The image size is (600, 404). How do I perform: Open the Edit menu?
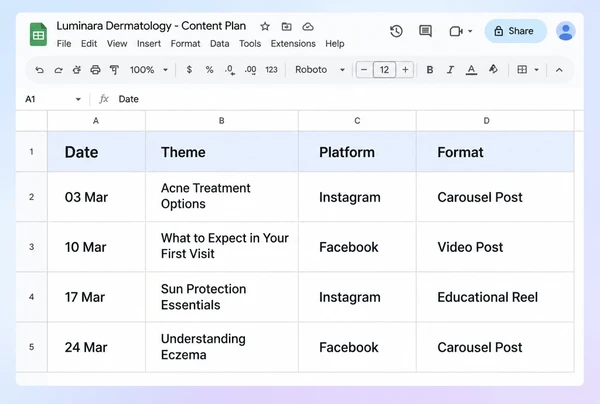point(89,44)
